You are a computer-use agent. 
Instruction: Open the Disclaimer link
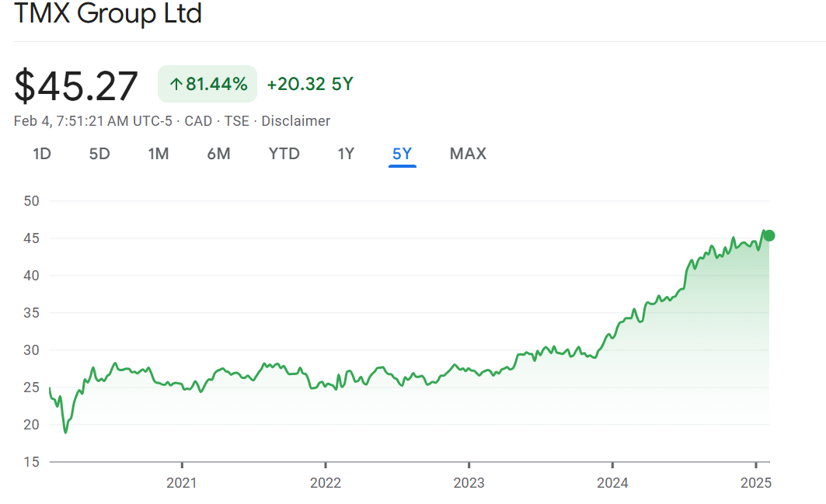pos(295,121)
